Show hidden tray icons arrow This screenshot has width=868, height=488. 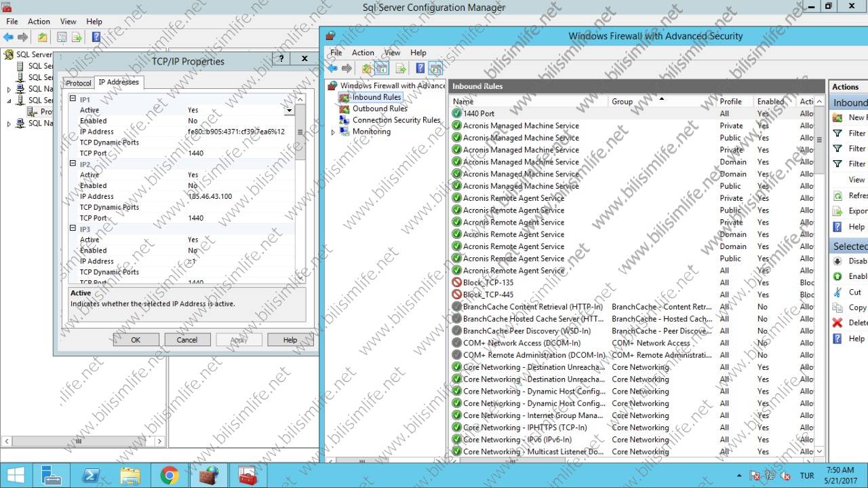pyautogui.click(x=739, y=475)
